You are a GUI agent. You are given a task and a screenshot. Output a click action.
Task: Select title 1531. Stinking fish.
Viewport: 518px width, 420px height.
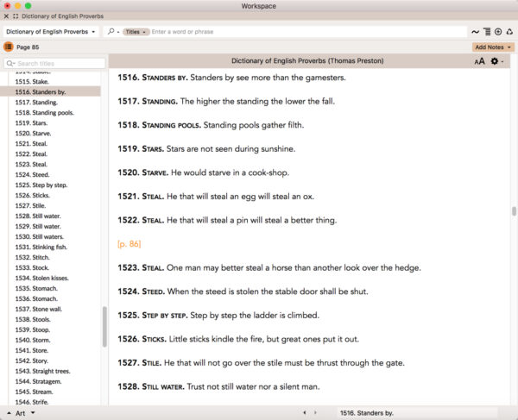41,248
